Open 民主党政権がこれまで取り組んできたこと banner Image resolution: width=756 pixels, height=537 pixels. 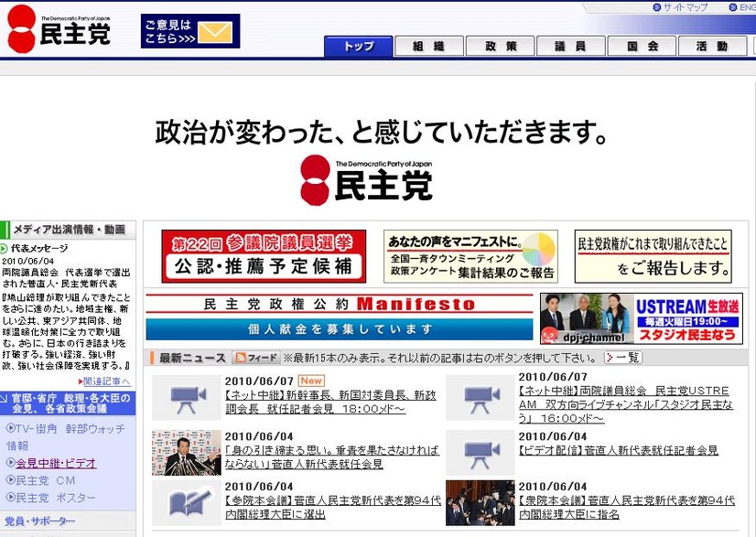653,256
